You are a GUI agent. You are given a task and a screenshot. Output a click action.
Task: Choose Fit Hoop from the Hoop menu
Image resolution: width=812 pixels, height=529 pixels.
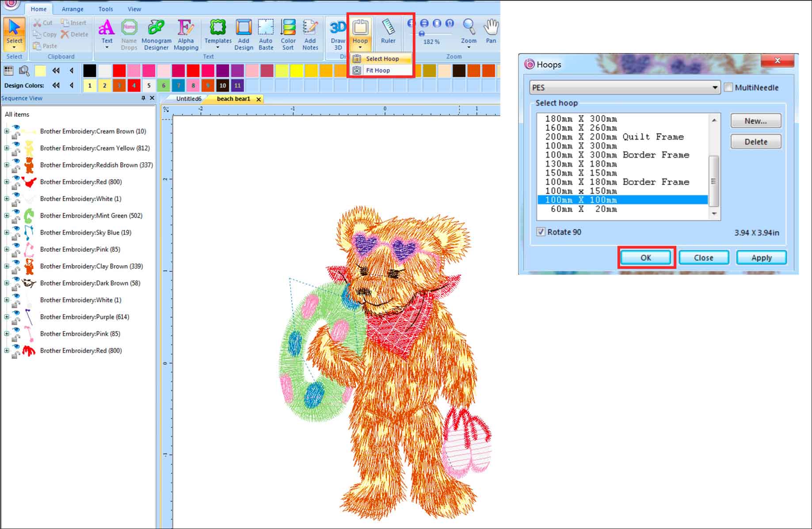coord(378,70)
